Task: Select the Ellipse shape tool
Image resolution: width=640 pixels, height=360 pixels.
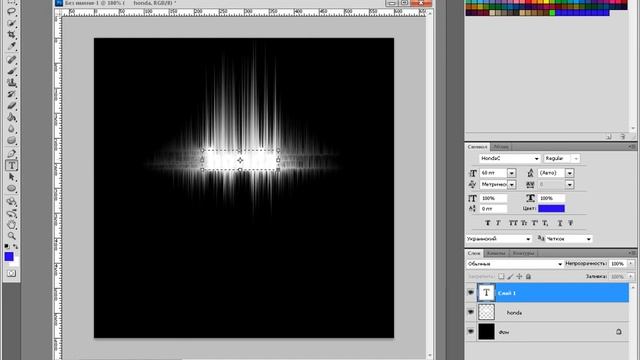Action: tap(11, 189)
